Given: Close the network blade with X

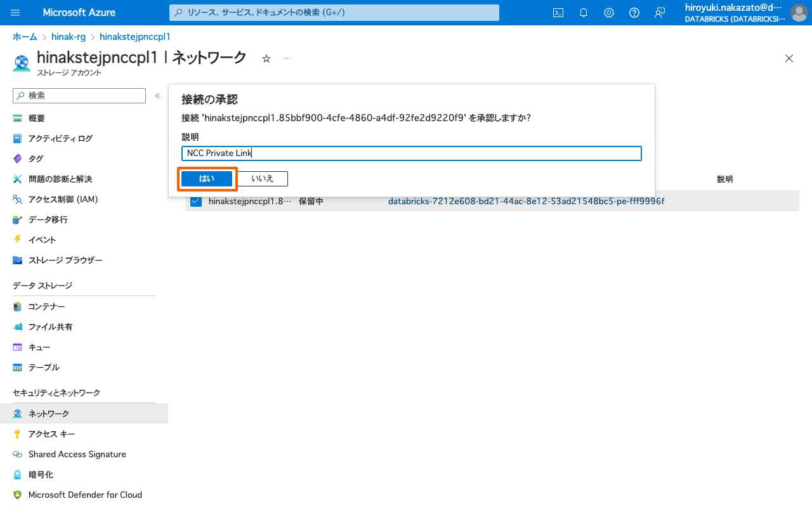Looking at the screenshot, I should (x=789, y=58).
